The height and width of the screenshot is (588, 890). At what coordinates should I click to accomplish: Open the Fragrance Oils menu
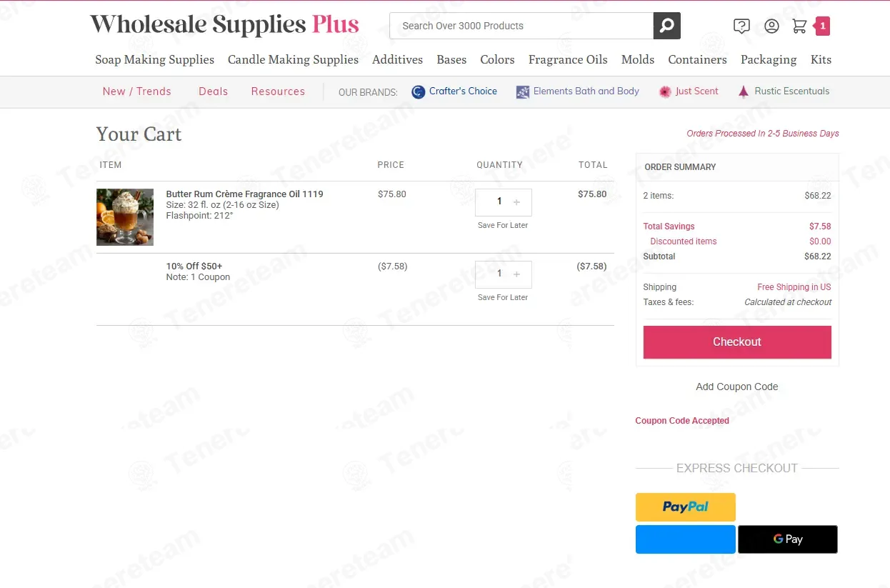(x=568, y=60)
